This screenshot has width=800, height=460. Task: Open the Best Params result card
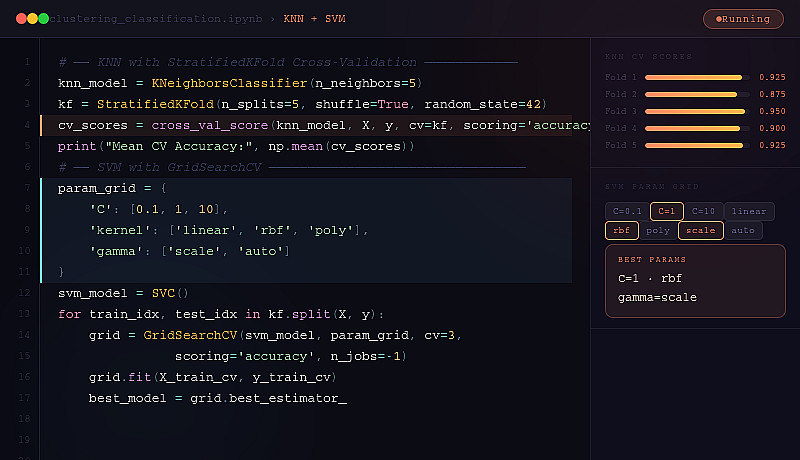click(x=695, y=281)
